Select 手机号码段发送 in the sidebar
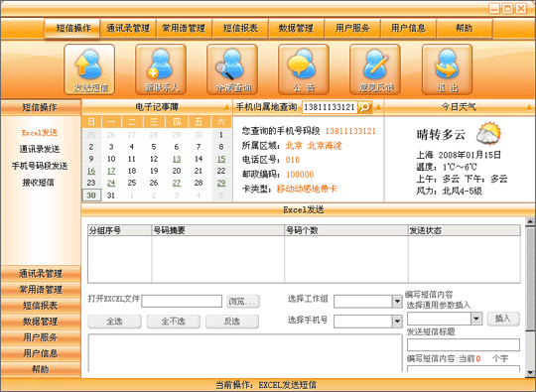 pos(40,166)
